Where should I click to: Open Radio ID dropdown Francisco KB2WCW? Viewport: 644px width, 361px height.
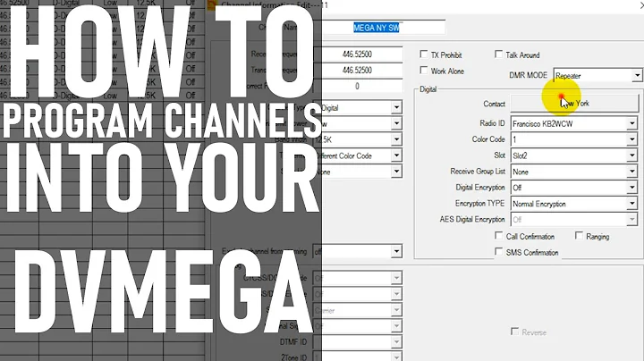573,123
